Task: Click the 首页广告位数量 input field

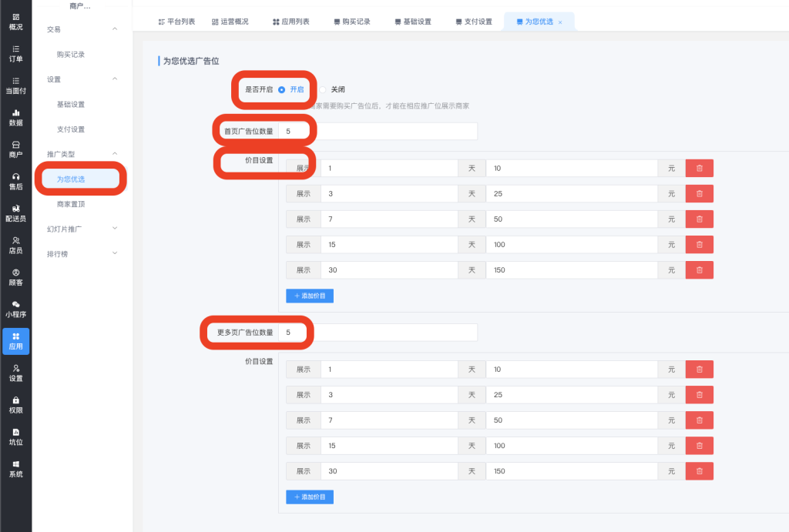Action: tap(378, 132)
